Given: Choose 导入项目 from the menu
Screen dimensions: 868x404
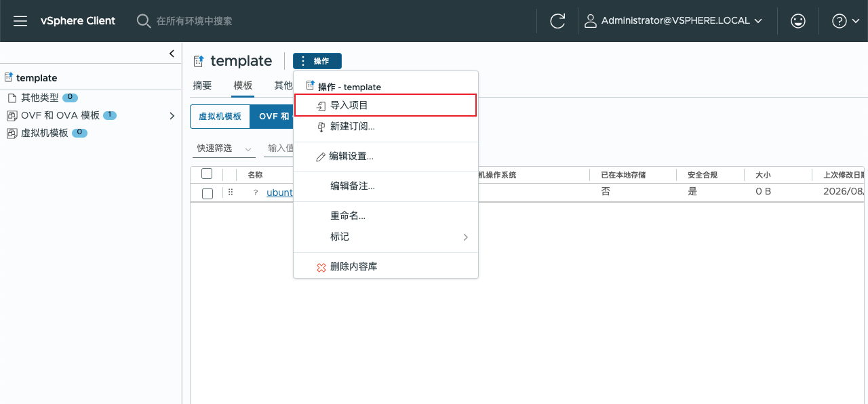Looking at the screenshot, I should tap(386, 106).
